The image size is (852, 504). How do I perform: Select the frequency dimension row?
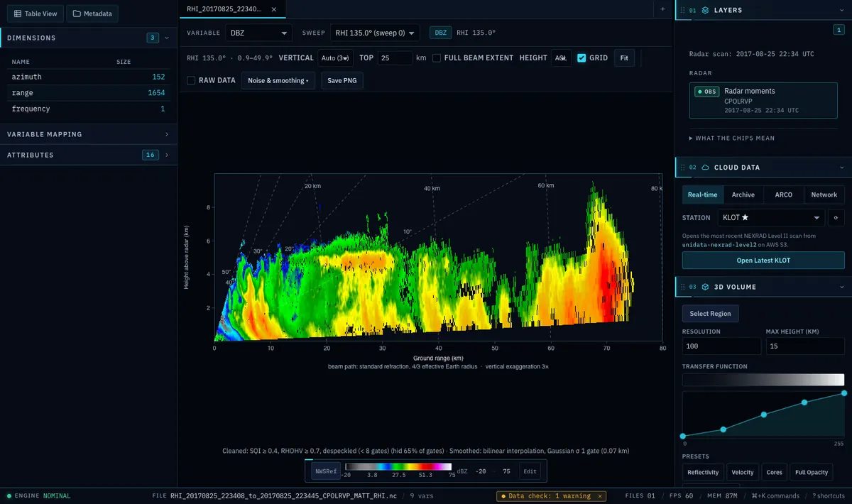click(89, 109)
